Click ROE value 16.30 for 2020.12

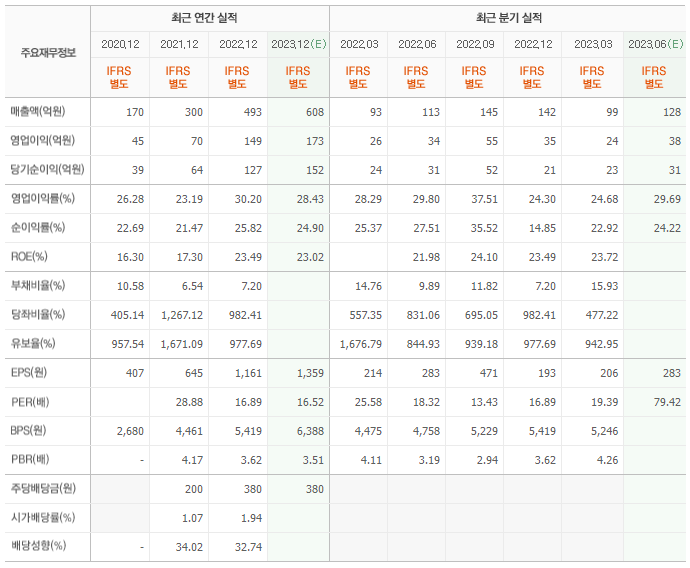tap(130, 257)
